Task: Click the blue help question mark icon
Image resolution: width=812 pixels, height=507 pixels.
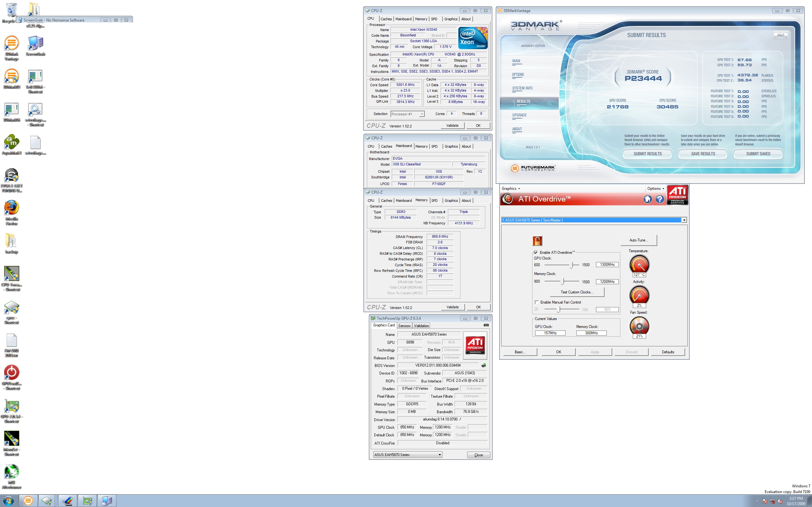Action: tap(660, 199)
